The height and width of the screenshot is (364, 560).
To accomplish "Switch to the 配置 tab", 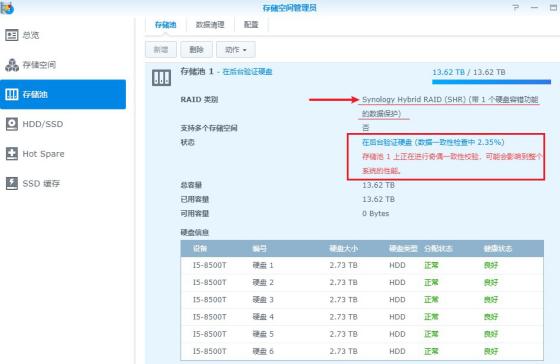I will (251, 25).
